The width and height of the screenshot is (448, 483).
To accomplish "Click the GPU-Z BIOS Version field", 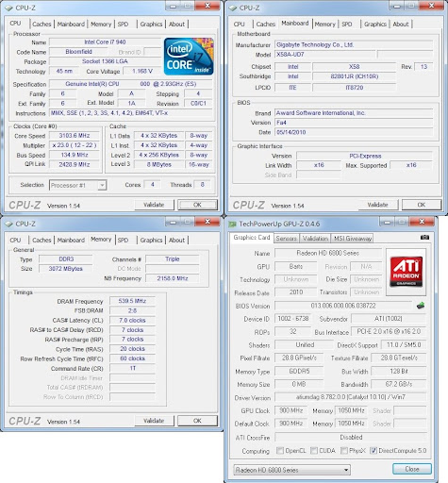I will [343, 306].
